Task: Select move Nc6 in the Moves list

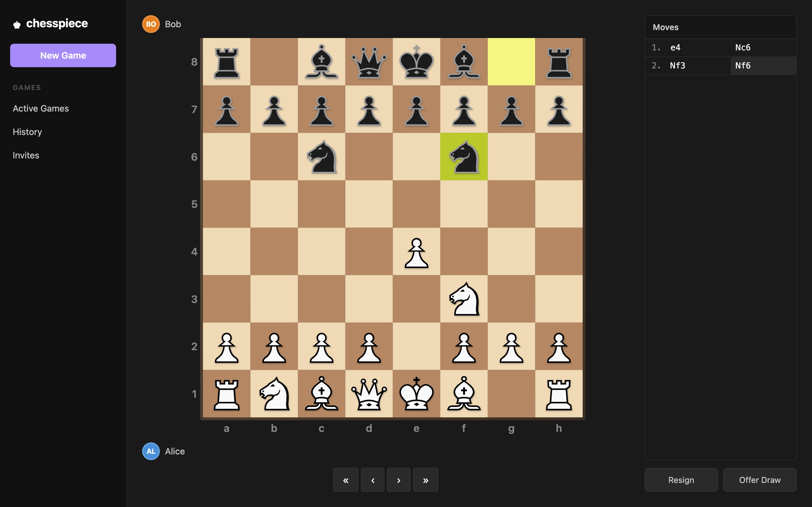Action: pyautogui.click(x=742, y=47)
